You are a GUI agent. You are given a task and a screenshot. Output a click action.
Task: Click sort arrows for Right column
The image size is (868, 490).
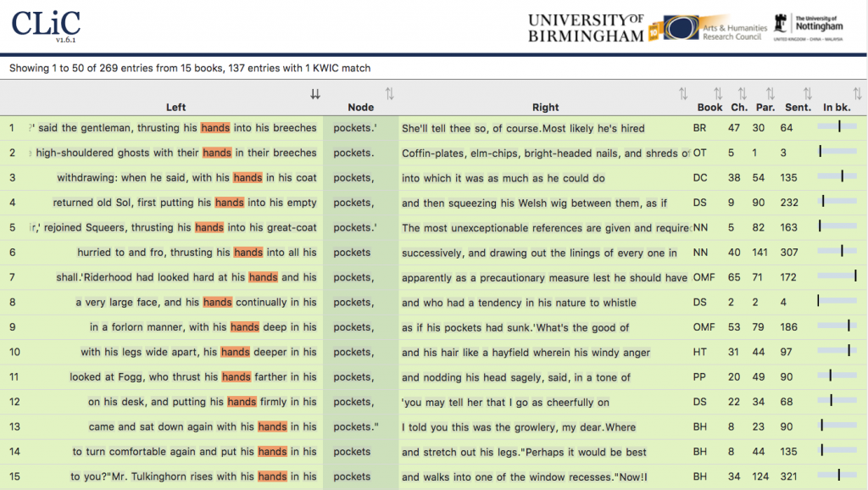click(x=682, y=94)
